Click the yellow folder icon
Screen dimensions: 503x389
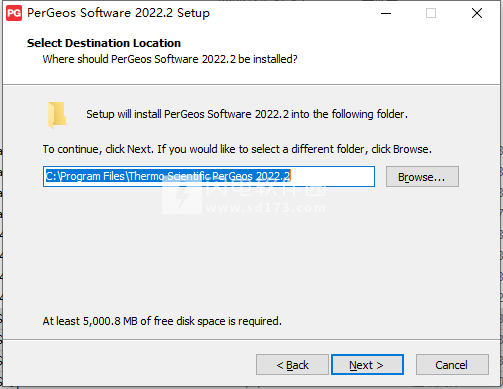[57, 115]
